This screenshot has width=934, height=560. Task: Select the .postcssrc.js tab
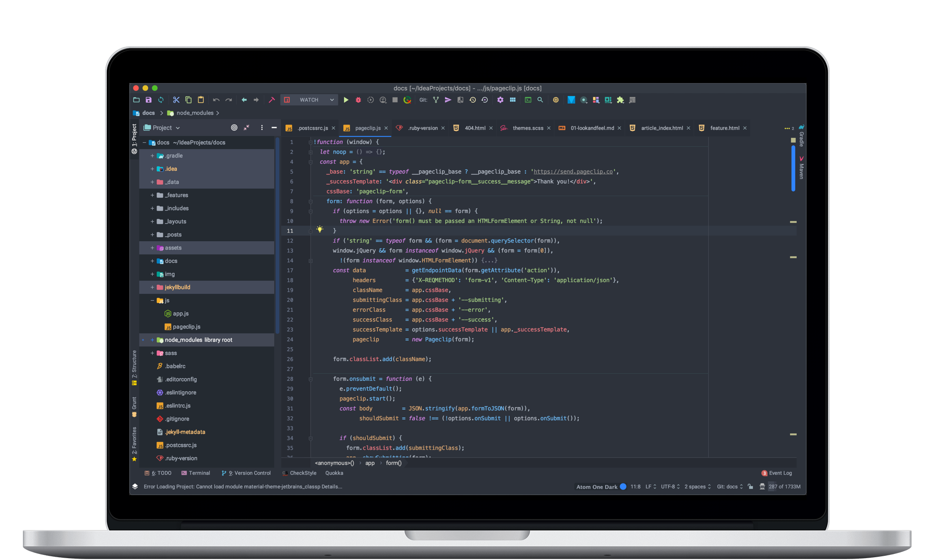pos(309,128)
